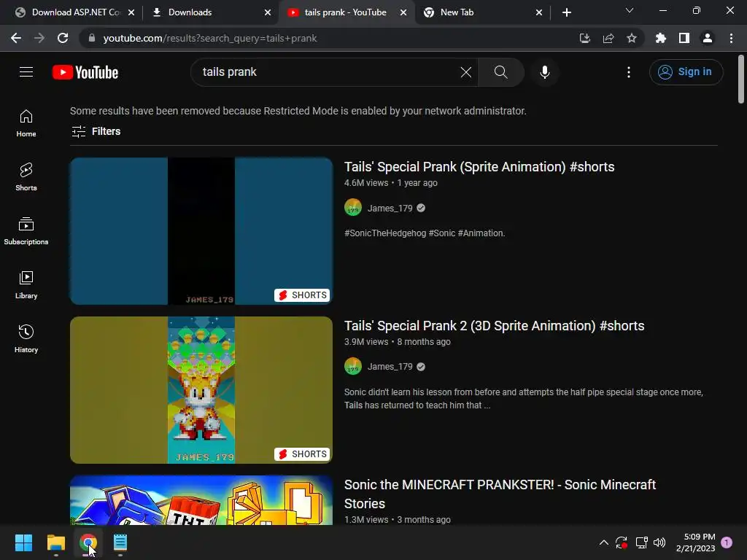View site info lock icon
The height and width of the screenshot is (560, 747).
pos(92,38)
